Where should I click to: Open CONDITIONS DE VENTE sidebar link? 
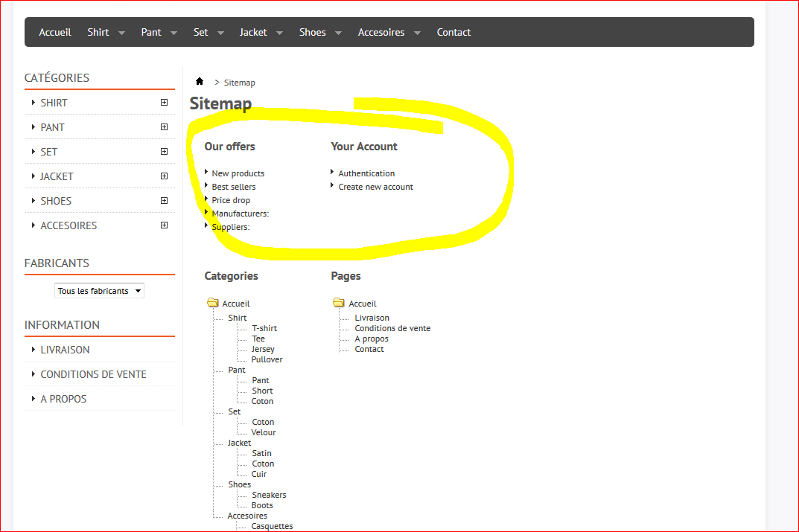93,374
